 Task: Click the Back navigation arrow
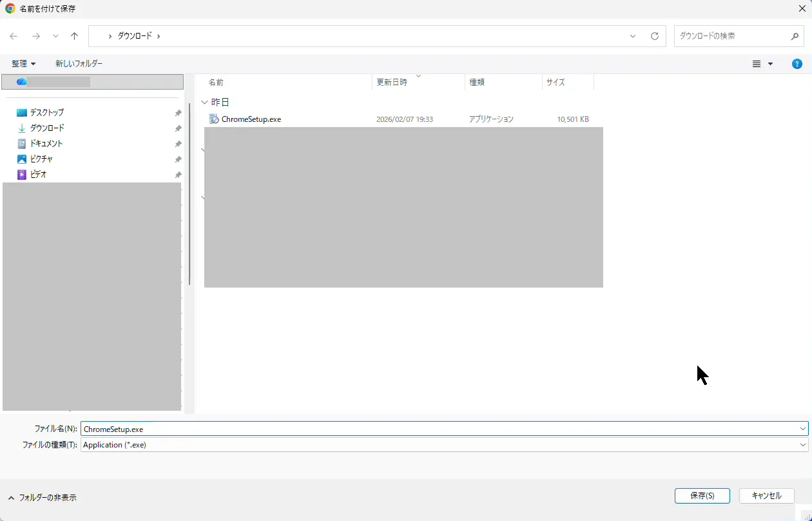pos(14,36)
